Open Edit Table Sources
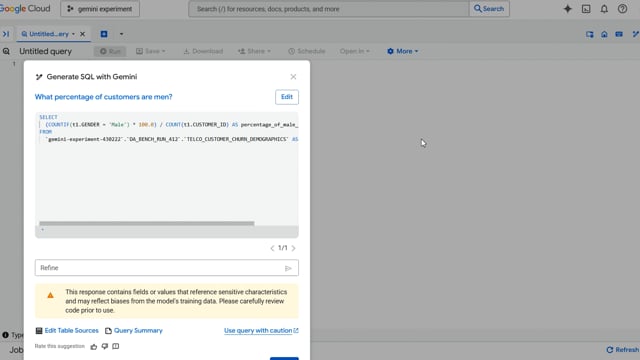Image resolution: width=640 pixels, height=360 pixels. [67, 331]
